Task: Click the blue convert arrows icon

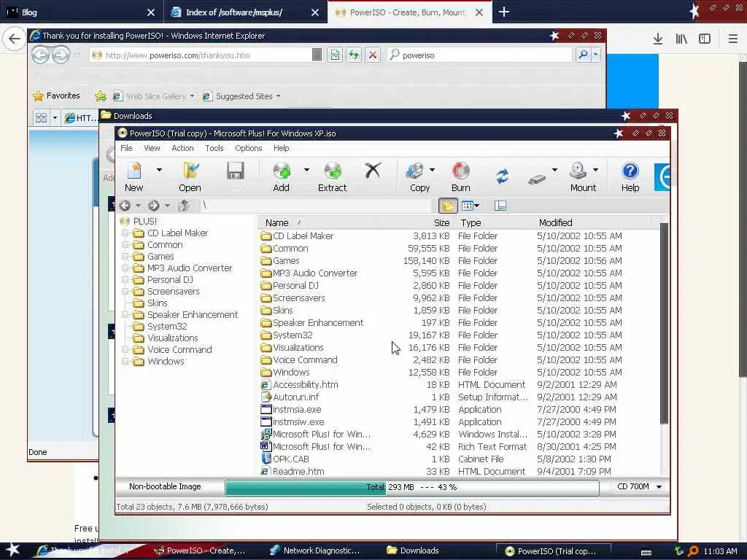Action: click(502, 176)
